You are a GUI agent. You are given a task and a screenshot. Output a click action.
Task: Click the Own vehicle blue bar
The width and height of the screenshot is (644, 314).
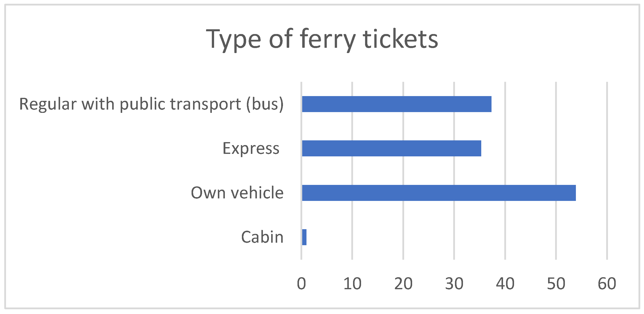click(x=439, y=193)
